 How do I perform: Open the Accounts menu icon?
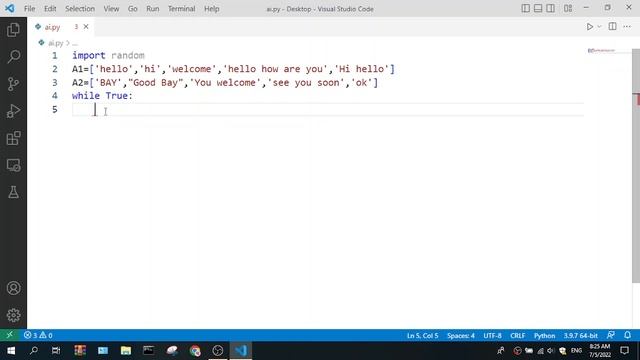pos(13,288)
